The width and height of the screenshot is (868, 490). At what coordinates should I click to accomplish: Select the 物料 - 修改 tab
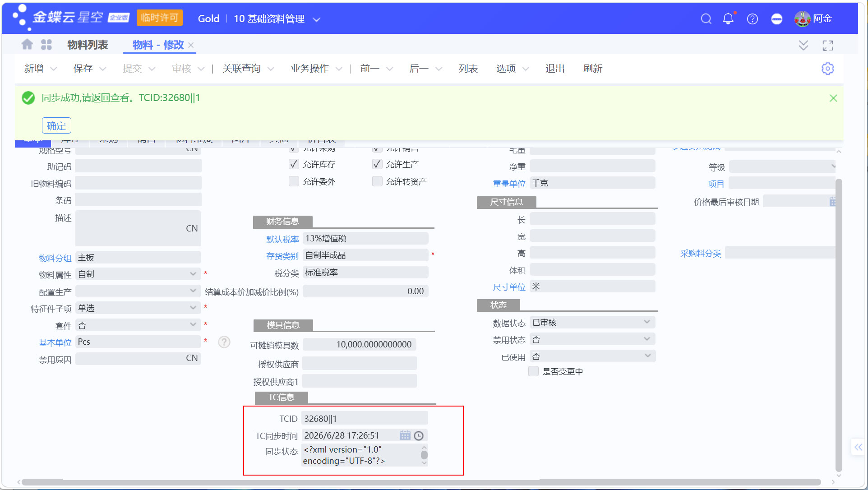[158, 45]
